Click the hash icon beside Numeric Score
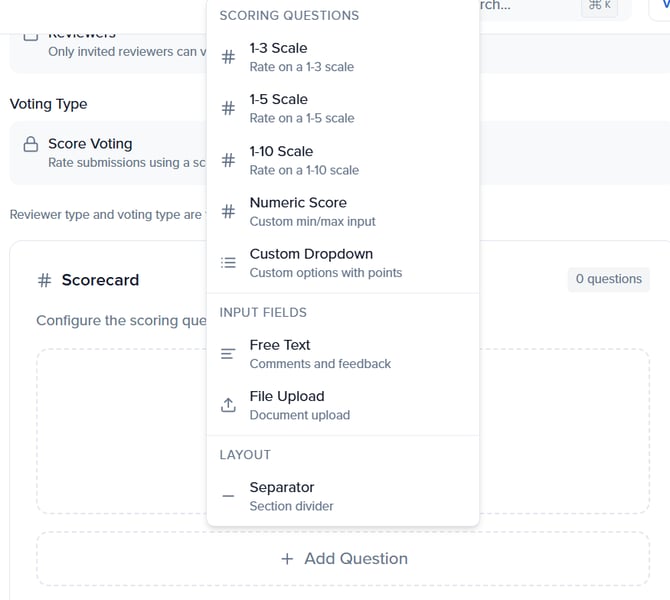 (228, 212)
